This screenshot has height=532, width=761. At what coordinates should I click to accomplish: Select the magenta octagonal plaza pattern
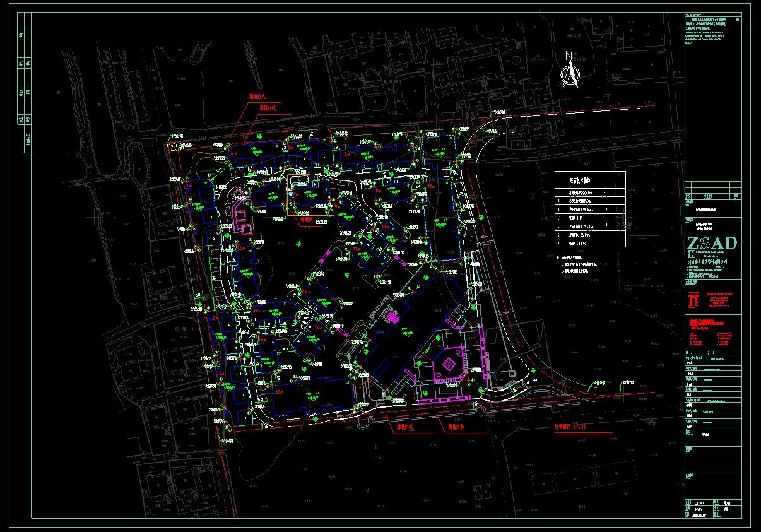(448, 364)
